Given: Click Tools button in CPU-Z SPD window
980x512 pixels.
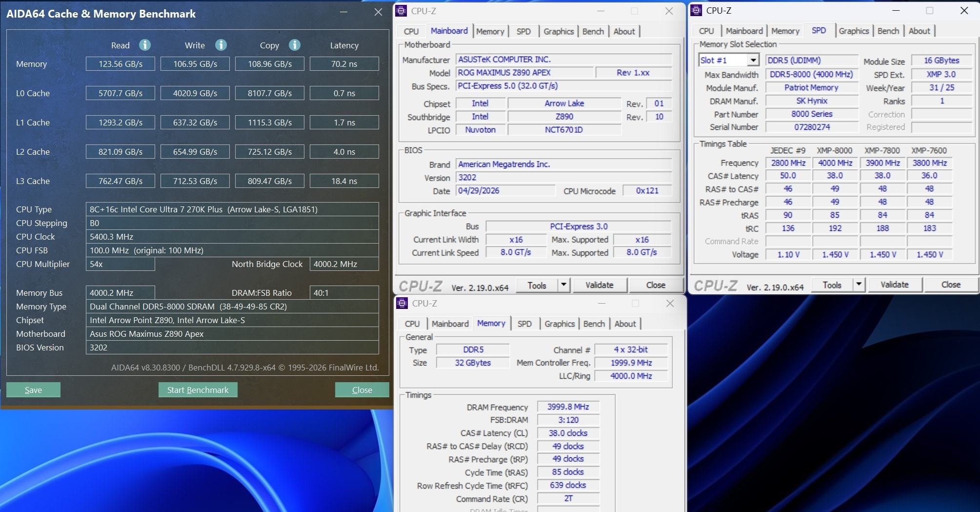Looking at the screenshot, I should pyautogui.click(x=832, y=285).
